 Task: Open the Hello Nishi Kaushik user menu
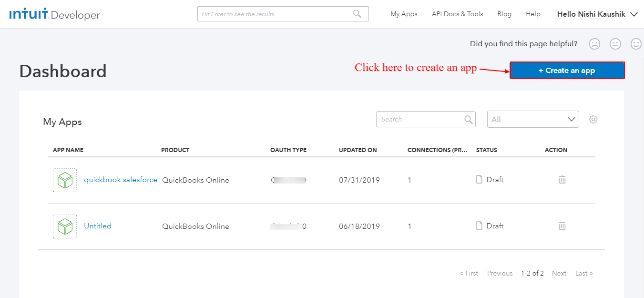point(597,14)
